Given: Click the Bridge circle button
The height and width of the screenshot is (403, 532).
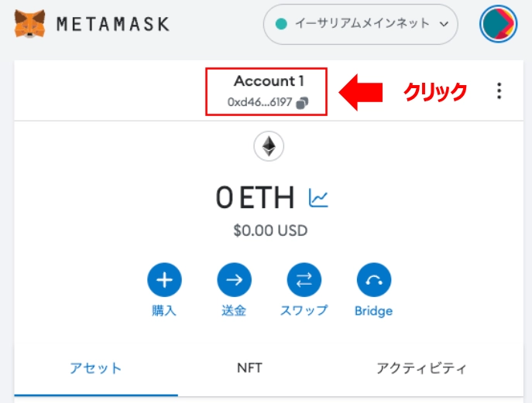Looking at the screenshot, I should click(374, 280).
